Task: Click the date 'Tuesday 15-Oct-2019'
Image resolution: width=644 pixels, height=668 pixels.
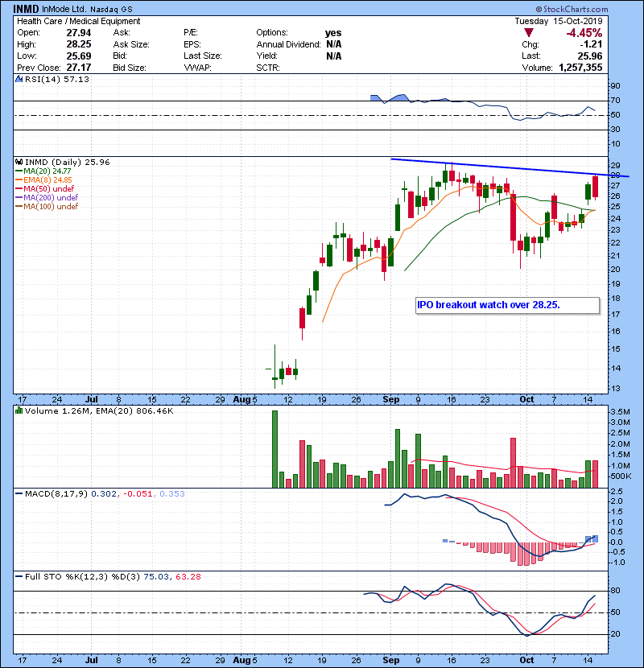Action: [x=559, y=21]
